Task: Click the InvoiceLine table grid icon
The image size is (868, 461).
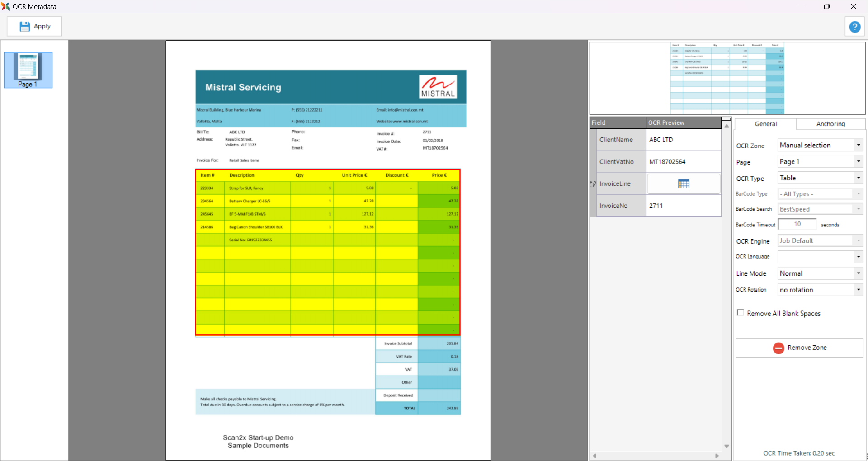Action: 684,184
